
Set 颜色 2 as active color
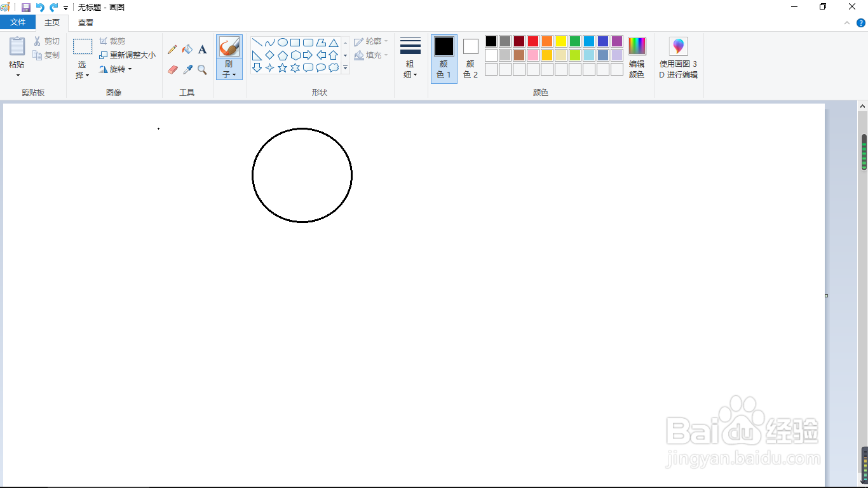tap(471, 58)
